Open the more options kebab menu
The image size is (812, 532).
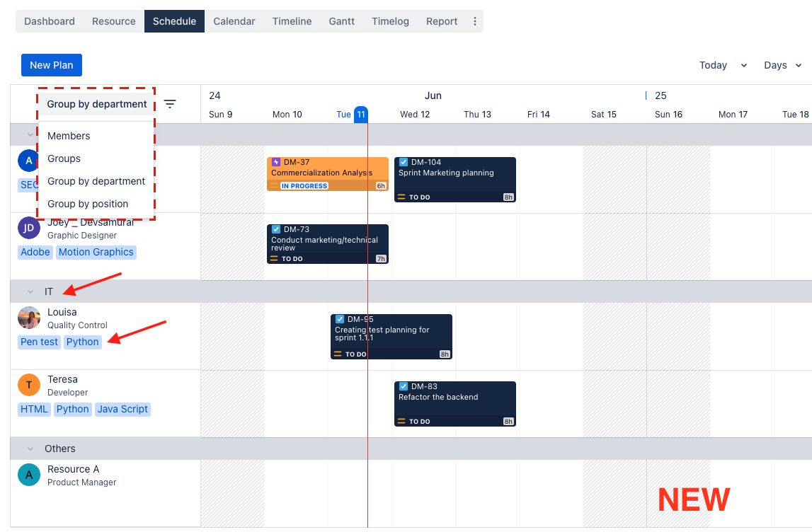474,21
